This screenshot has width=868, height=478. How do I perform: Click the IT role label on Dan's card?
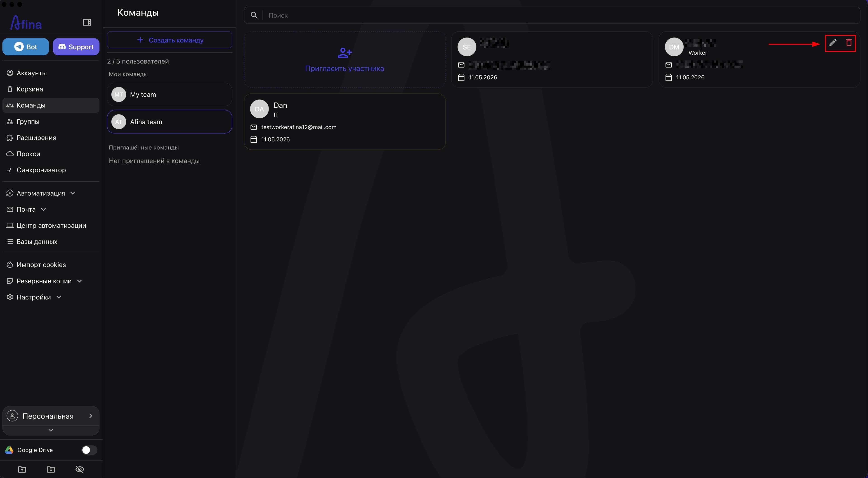click(x=276, y=115)
